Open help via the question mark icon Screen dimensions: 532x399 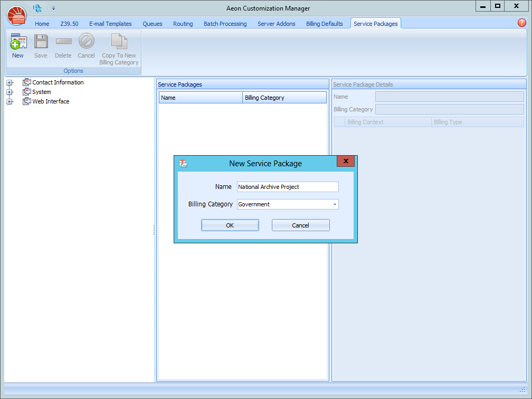pos(522,23)
